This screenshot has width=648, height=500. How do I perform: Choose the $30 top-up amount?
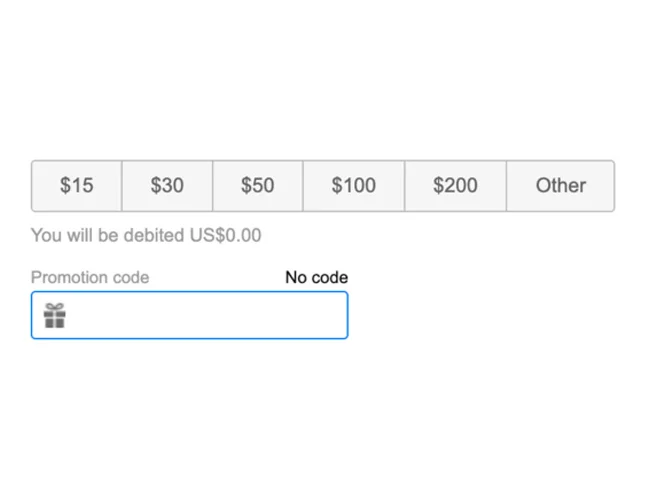tap(167, 186)
